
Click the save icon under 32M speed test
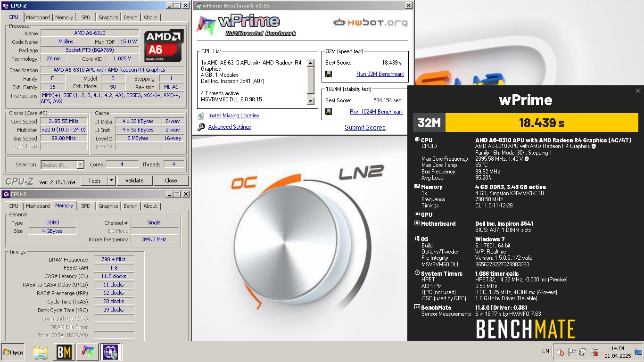click(329, 74)
